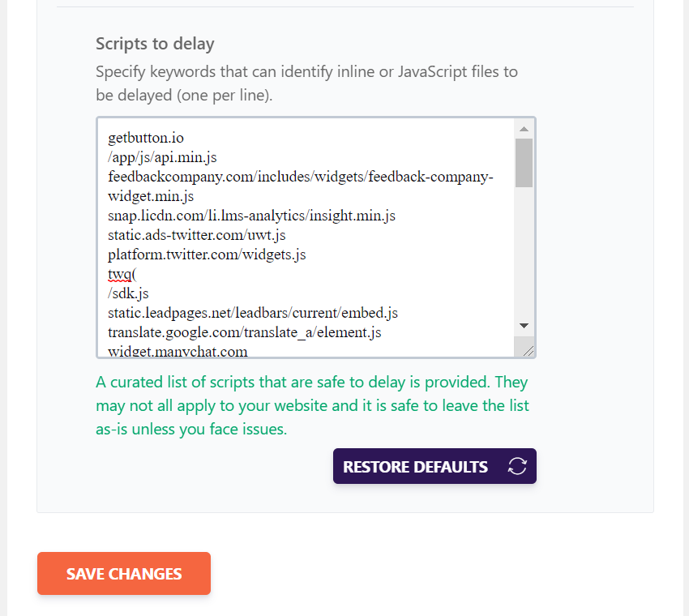Image resolution: width=689 pixels, height=616 pixels.
Task: Click the /sdk.js line in the textarea
Action: pos(128,293)
